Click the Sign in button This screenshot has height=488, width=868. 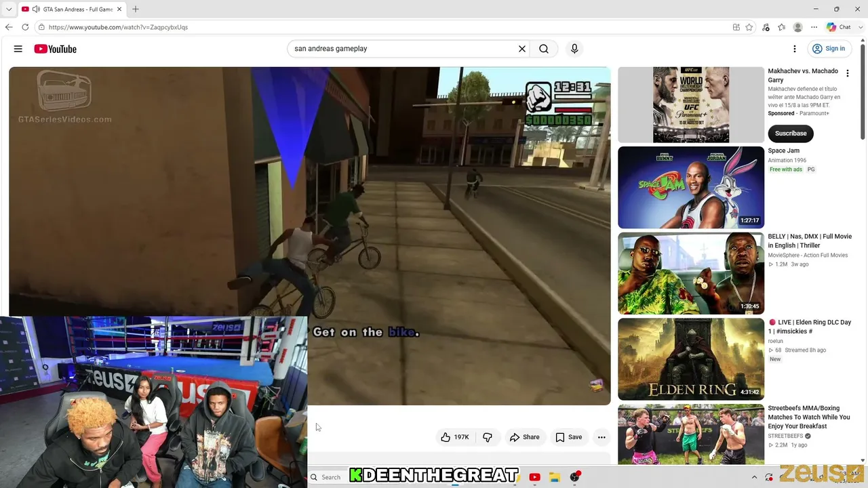coord(829,49)
